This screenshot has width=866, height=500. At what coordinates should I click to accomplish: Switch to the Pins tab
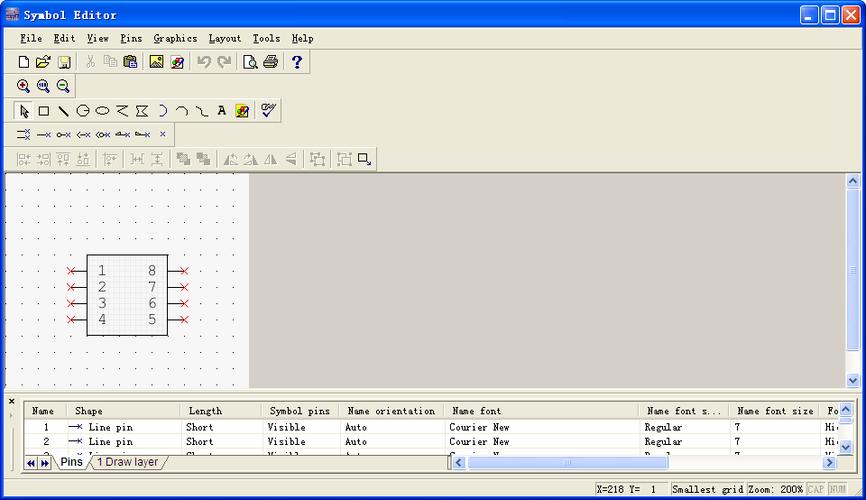tap(71, 462)
